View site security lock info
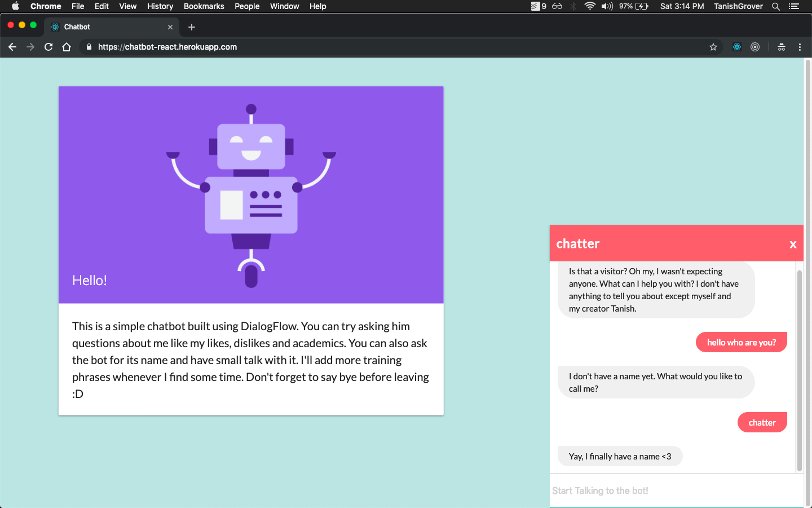Screen dimensions: 812x508 click(x=89, y=47)
